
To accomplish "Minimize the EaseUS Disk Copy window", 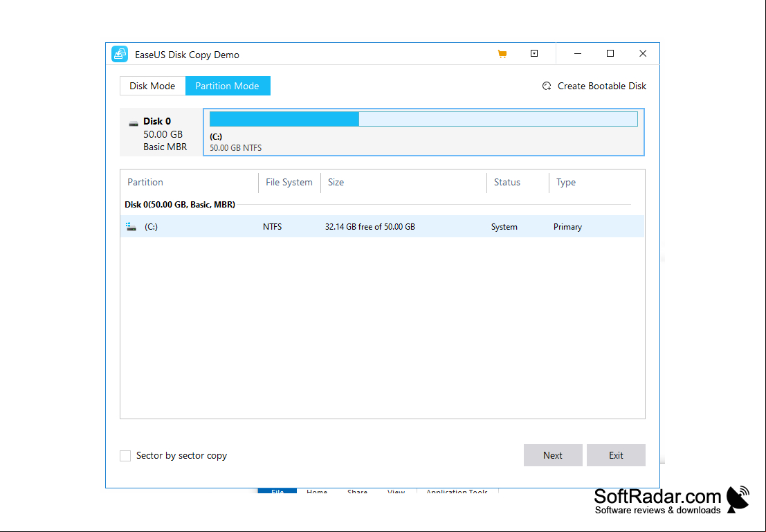I will pos(578,53).
